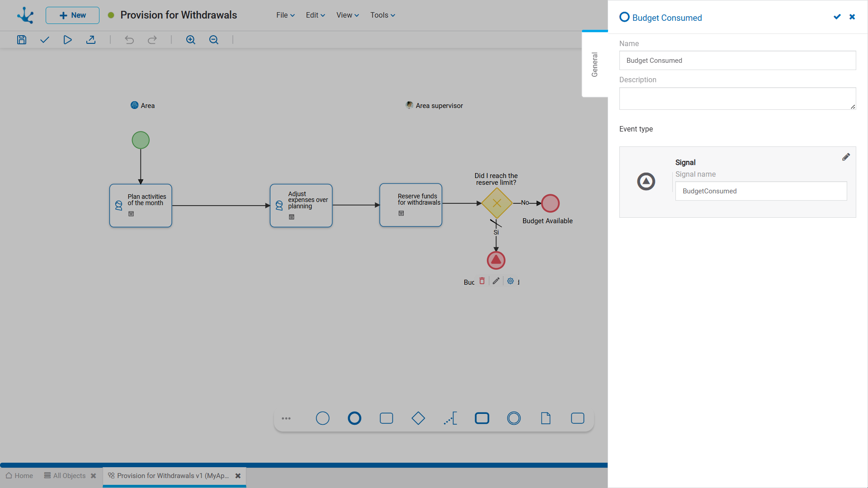This screenshot has height=488, width=868.
Task: Close the All Objects tab
Action: click(94, 476)
